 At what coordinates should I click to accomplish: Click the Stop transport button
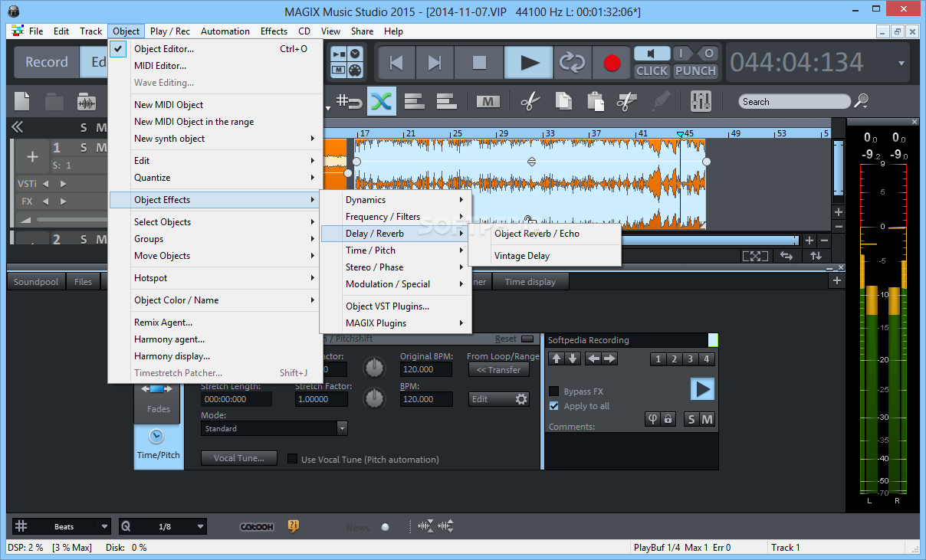coord(479,63)
